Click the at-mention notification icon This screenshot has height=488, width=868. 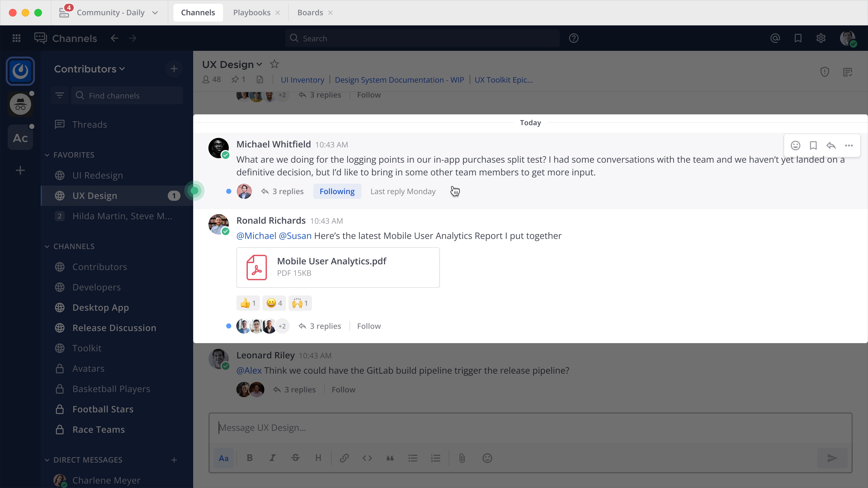click(x=775, y=38)
